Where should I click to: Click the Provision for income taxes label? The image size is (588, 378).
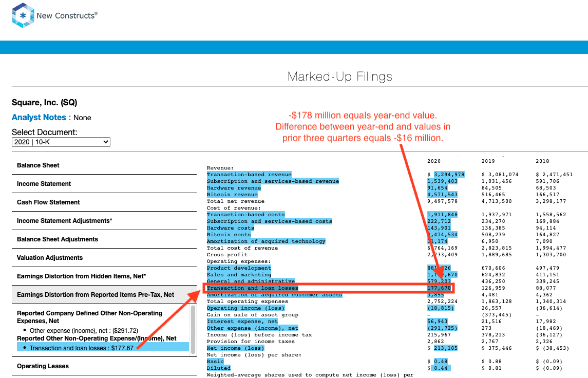(x=251, y=342)
